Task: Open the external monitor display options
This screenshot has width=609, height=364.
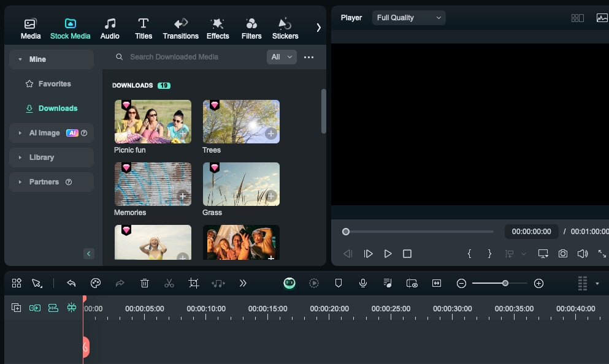Action: coord(543,254)
